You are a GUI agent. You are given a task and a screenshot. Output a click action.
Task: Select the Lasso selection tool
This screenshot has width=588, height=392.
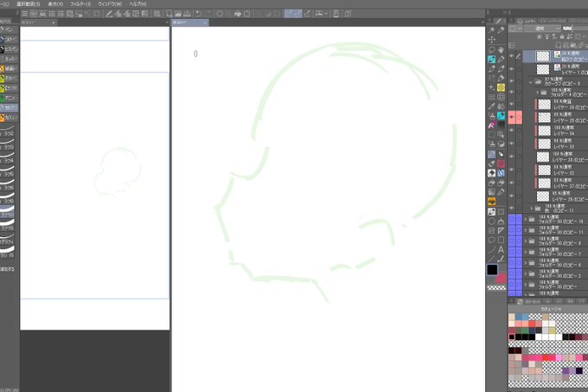(492, 49)
